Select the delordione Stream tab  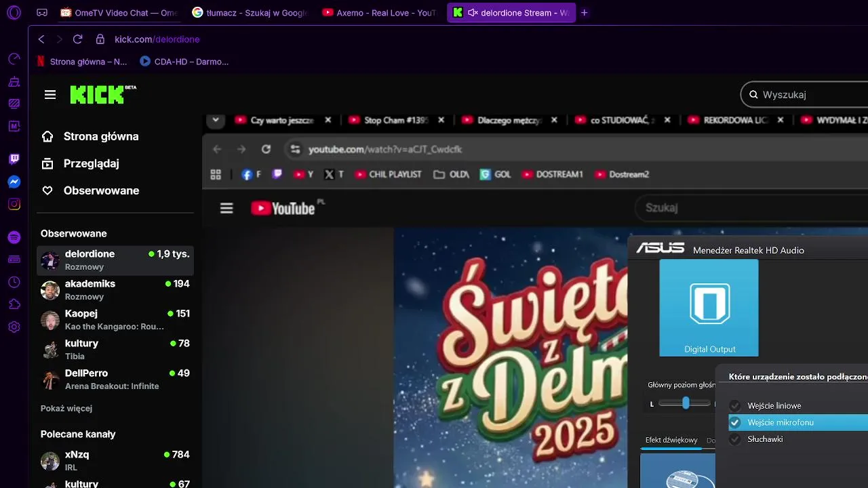click(x=511, y=12)
